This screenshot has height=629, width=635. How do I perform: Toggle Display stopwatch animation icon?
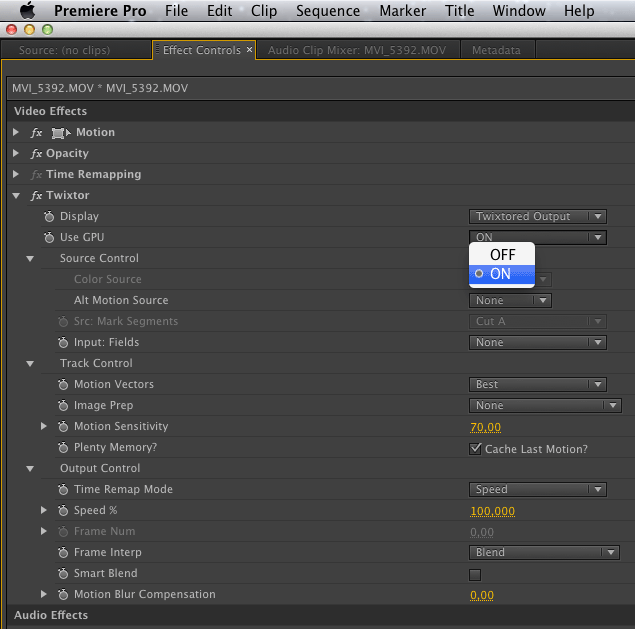pos(49,217)
